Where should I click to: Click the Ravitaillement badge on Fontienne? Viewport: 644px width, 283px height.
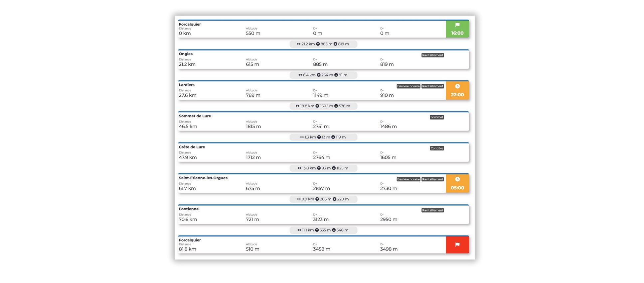pyautogui.click(x=432, y=211)
